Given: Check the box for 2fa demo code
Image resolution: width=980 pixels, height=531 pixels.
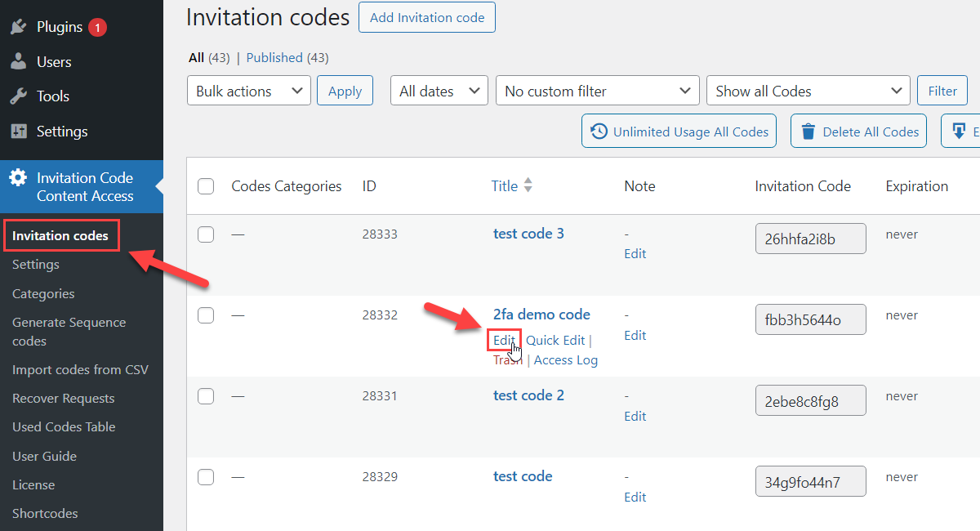Looking at the screenshot, I should 206,315.
